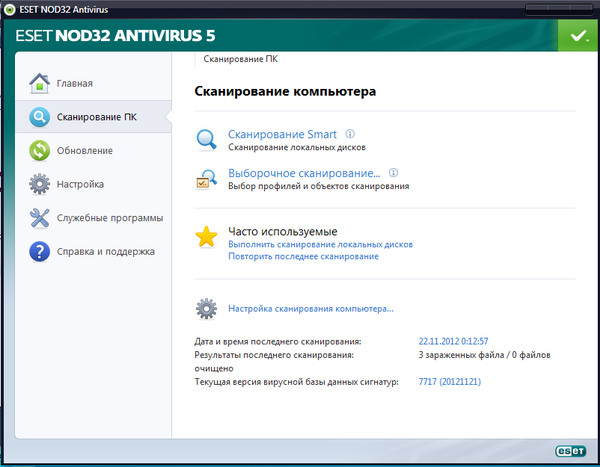This screenshot has height=467, width=600.
Task: Click Результаты последнего сканирования label
Action: pyautogui.click(x=274, y=355)
